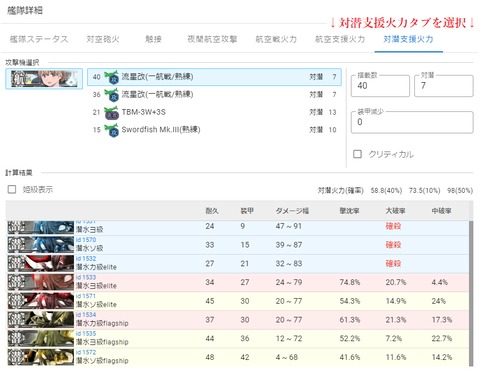Viewport: 480px width, 372px height.
Task: Open the 艦隊ステータス tab
Action: 39,39
